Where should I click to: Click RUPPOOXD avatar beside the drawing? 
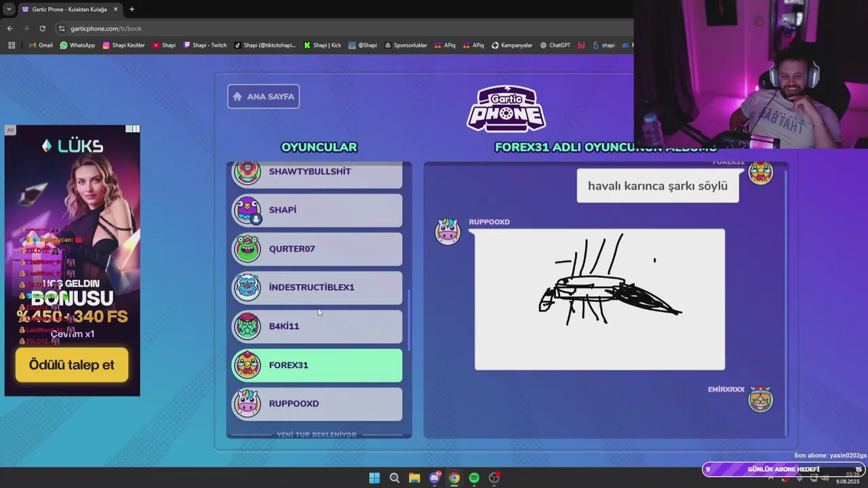(x=448, y=231)
